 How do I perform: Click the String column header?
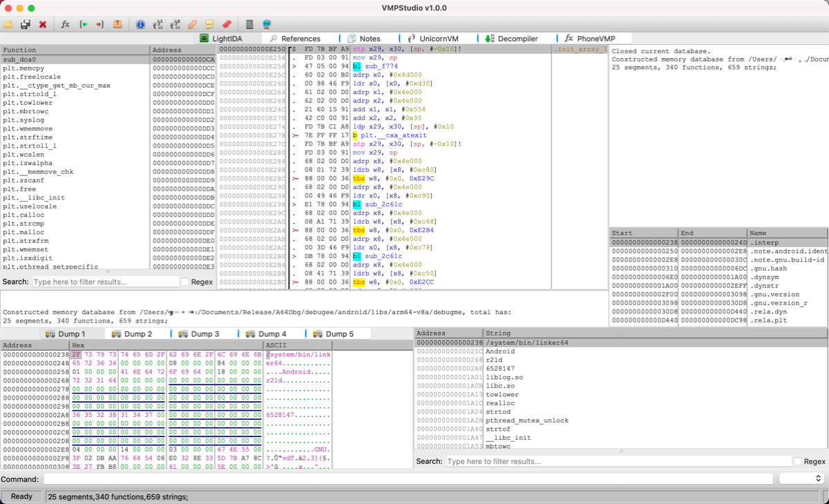click(x=655, y=333)
